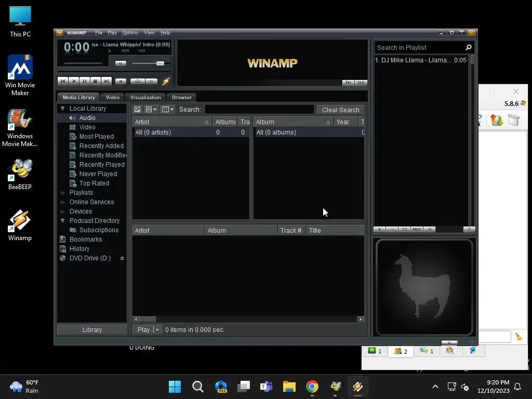Screen dimensions: 532x399
Task: Stop playback with the Stop button
Action: (96, 82)
